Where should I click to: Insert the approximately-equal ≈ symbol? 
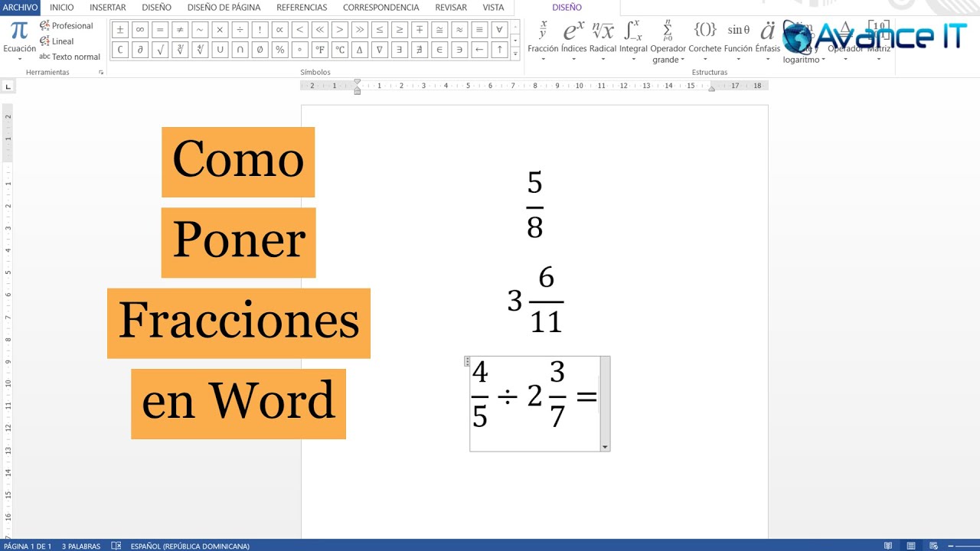click(459, 30)
